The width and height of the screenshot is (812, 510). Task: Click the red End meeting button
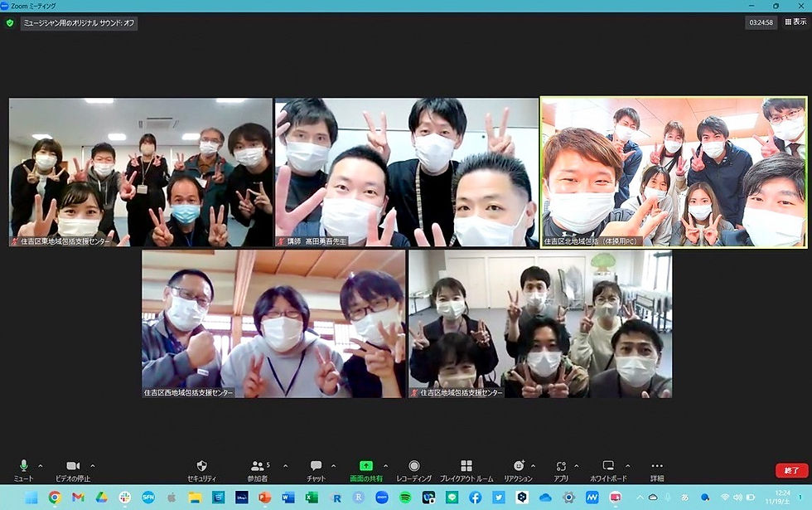(x=792, y=471)
